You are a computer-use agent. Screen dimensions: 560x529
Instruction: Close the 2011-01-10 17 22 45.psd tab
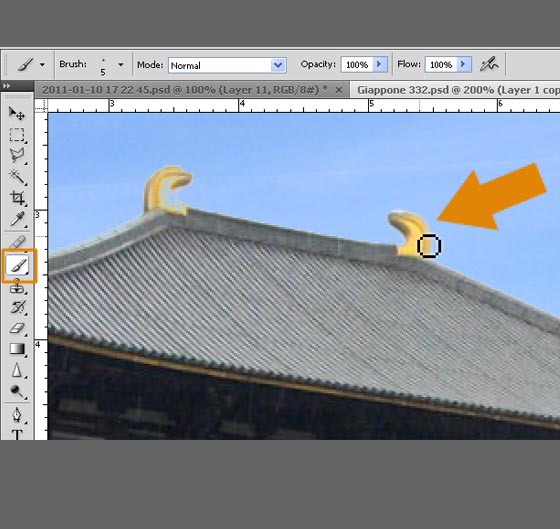(339, 90)
